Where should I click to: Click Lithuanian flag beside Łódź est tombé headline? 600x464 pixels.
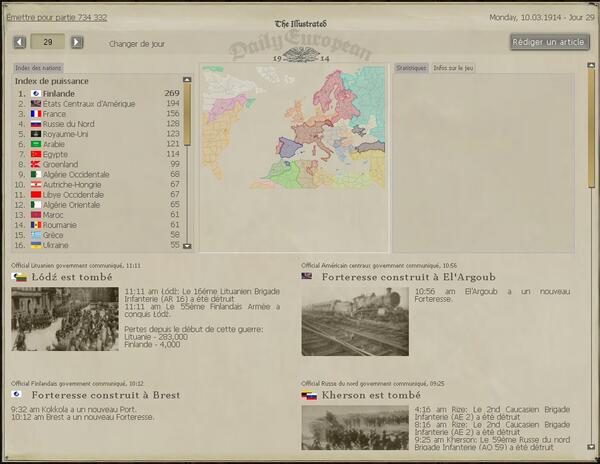click(19, 277)
